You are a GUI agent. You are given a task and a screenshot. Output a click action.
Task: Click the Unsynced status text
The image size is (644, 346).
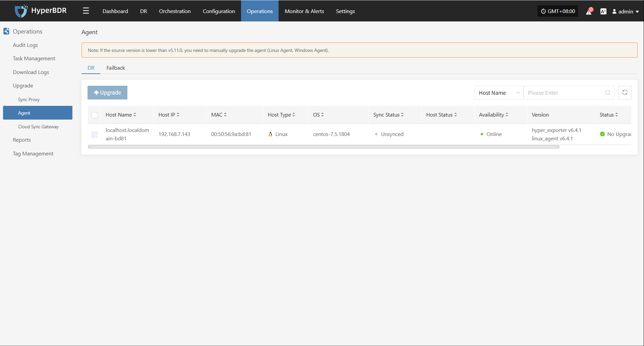coord(392,134)
